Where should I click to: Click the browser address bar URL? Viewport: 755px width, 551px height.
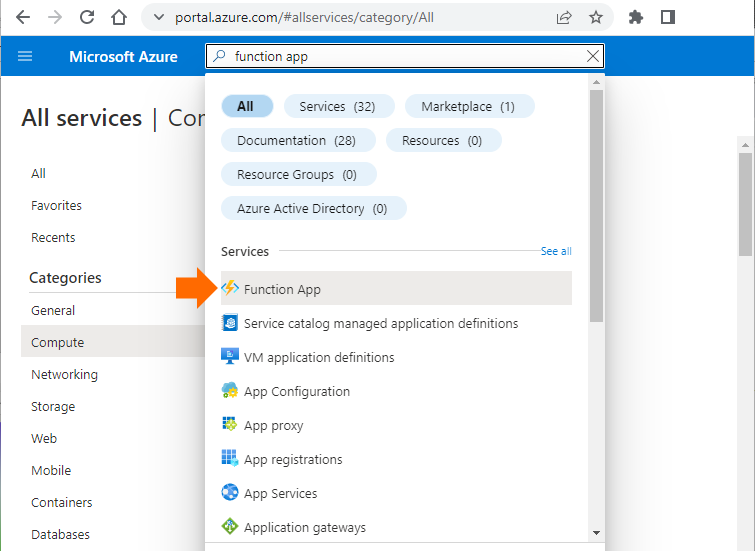pyautogui.click(x=304, y=17)
